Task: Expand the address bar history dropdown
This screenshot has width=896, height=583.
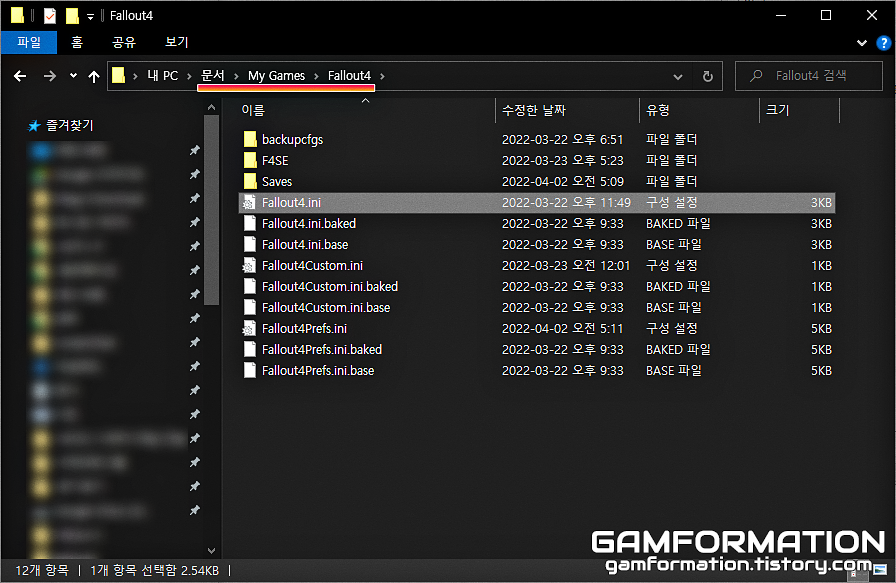Action: pyautogui.click(x=678, y=77)
